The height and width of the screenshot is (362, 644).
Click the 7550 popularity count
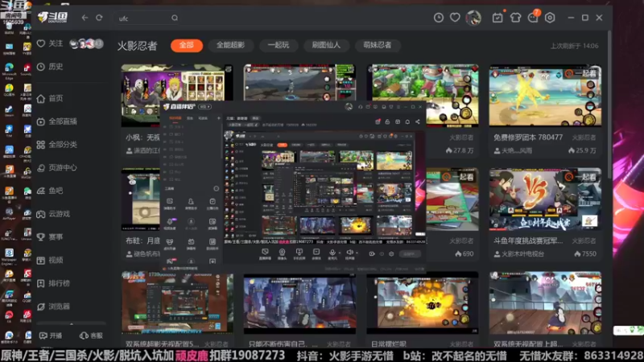pyautogui.click(x=587, y=254)
